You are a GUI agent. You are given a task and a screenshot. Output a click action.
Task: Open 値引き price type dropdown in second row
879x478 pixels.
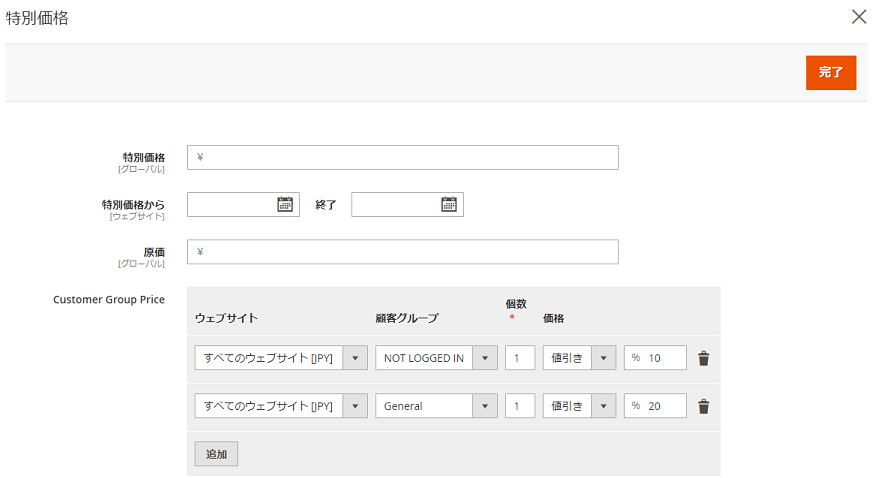coord(579,406)
